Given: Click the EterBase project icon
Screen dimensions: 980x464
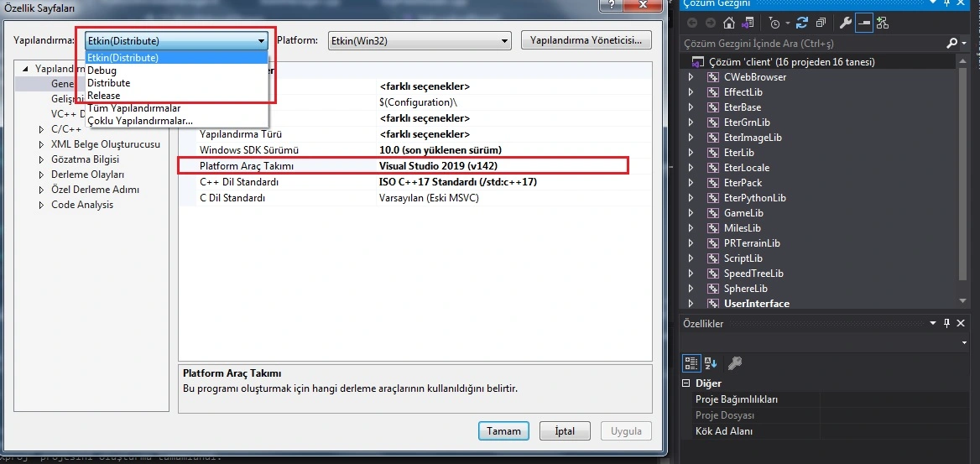Looking at the screenshot, I should [x=712, y=107].
